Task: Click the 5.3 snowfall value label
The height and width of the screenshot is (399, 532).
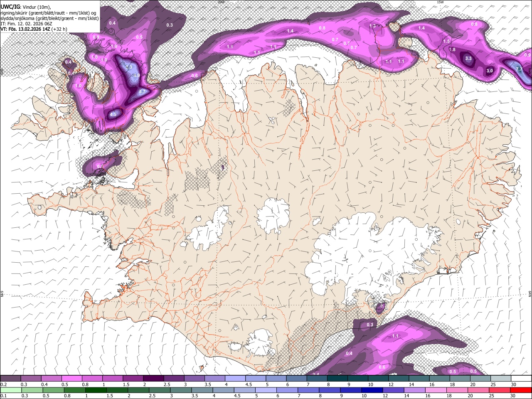Action: coord(128,67)
